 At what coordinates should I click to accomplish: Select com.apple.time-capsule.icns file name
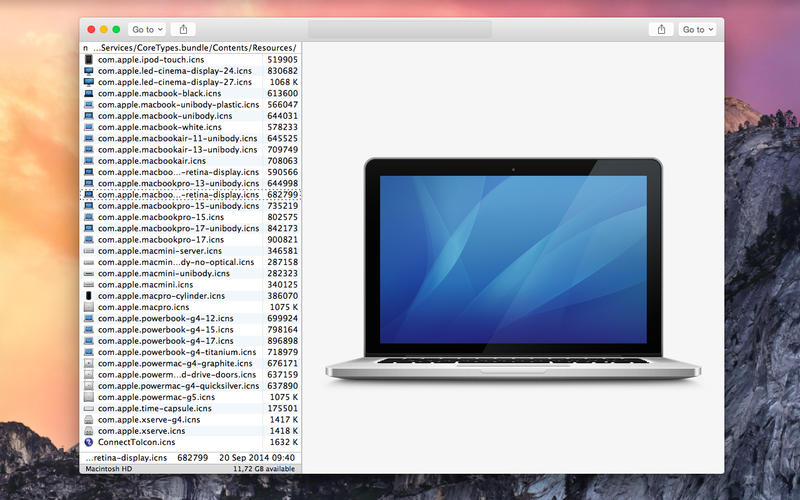pos(155,408)
